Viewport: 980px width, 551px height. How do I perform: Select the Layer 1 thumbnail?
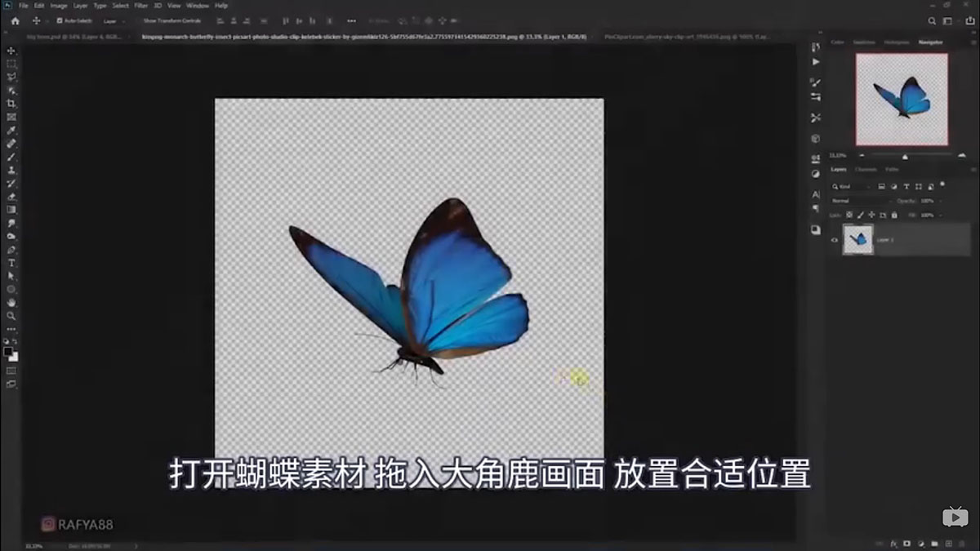(x=858, y=239)
